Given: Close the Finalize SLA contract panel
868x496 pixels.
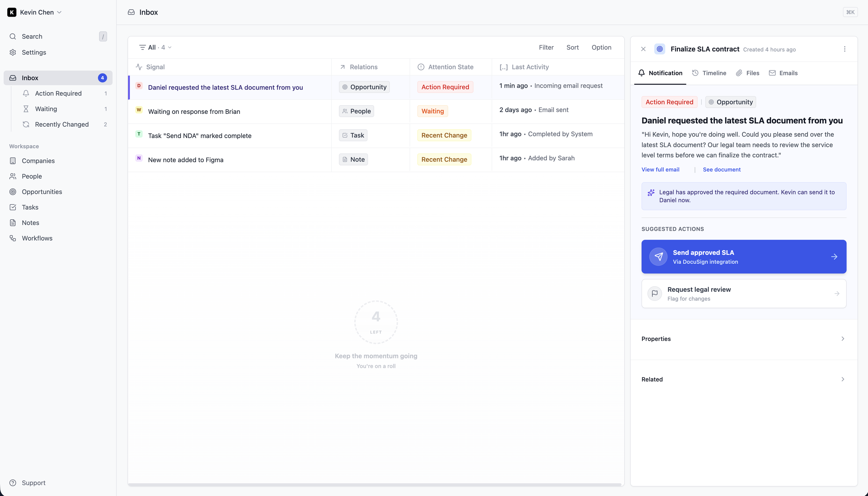Looking at the screenshot, I should (x=643, y=49).
